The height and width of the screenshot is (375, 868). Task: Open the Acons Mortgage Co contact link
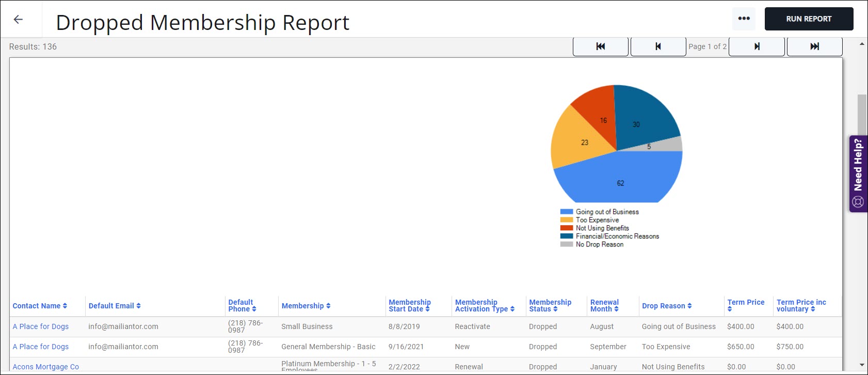[45, 367]
